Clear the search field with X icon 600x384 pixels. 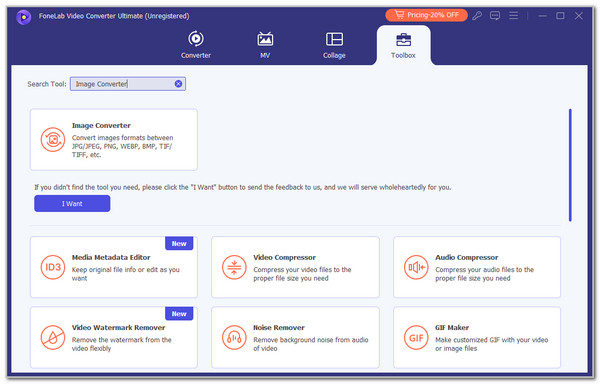click(178, 84)
